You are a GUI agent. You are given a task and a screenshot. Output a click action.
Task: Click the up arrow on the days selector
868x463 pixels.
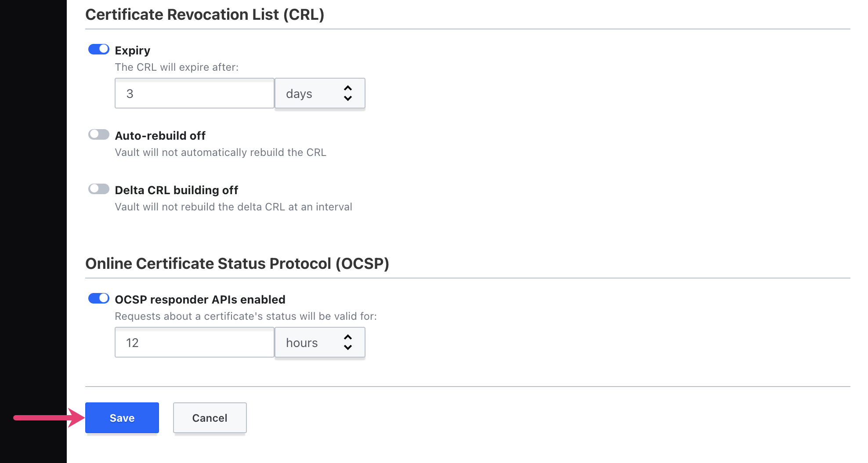[347, 88]
